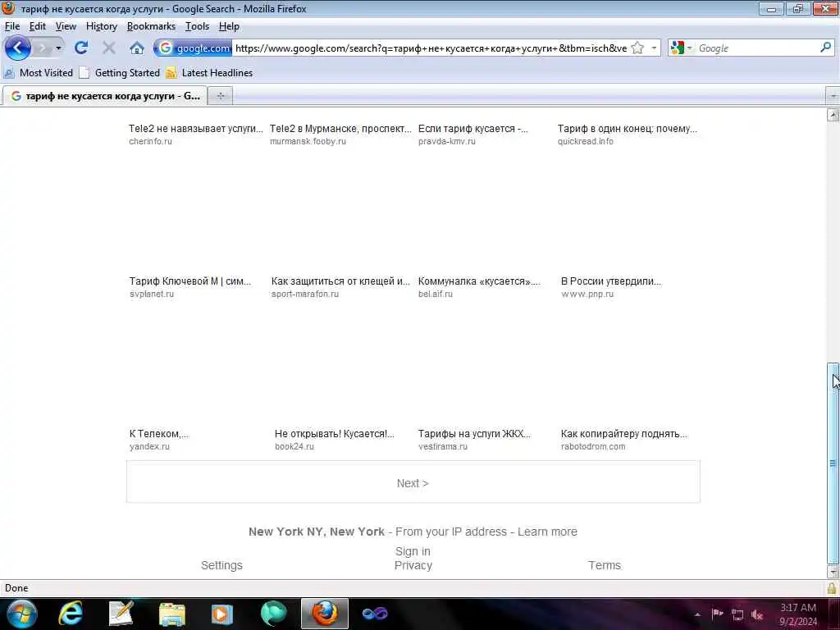Open result 'Тариф Ключевой М | сим...'
840x630 pixels.
[190, 281]
